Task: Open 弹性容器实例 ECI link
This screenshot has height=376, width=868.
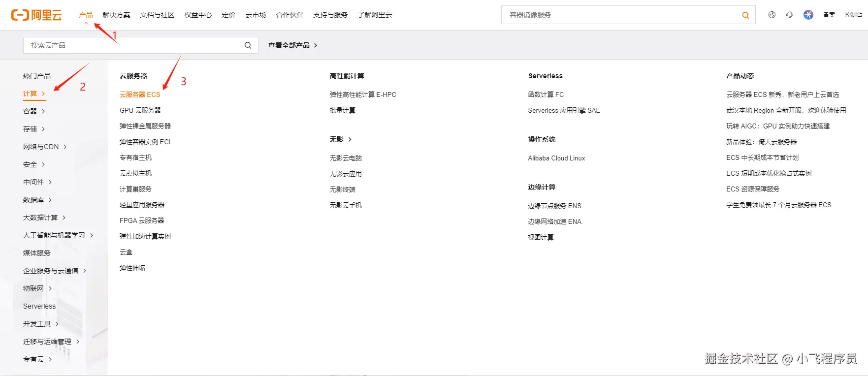Action: (x=145, y=142)
